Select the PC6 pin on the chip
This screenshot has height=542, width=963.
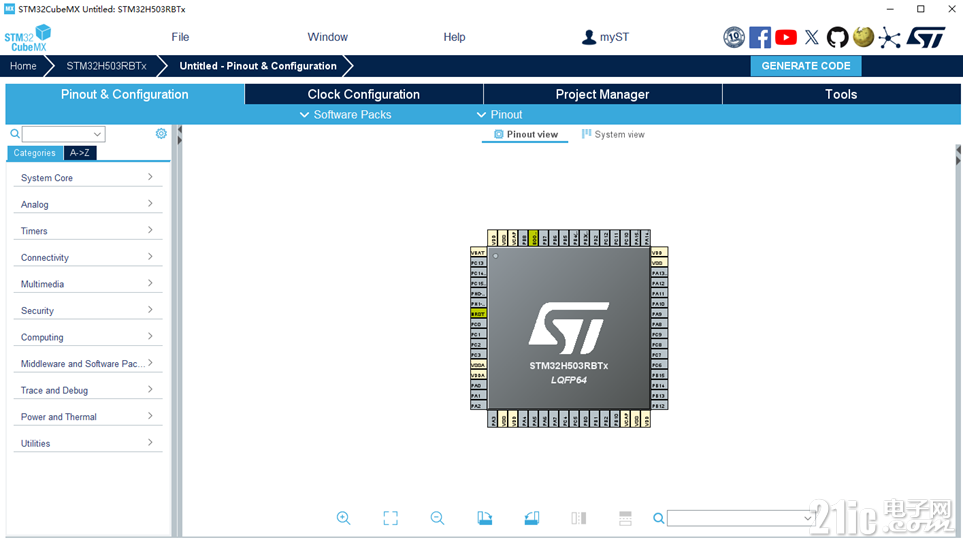659,365
